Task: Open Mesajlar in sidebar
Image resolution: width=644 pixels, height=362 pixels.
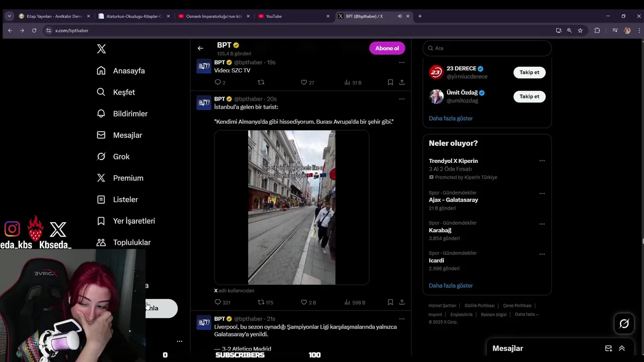Action: coord(119,135)
